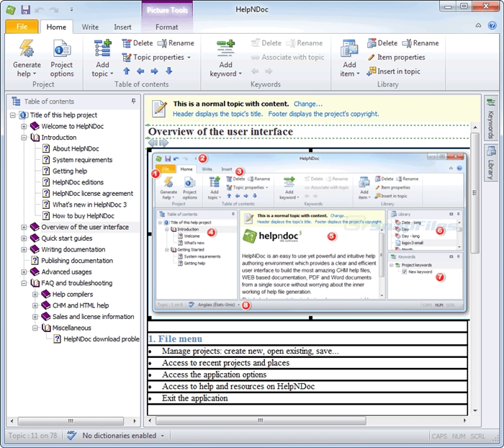Click the Generate help lightning icon
Image resolution: width=504 pixels, height=448 pixels.
tap(26, 48)
